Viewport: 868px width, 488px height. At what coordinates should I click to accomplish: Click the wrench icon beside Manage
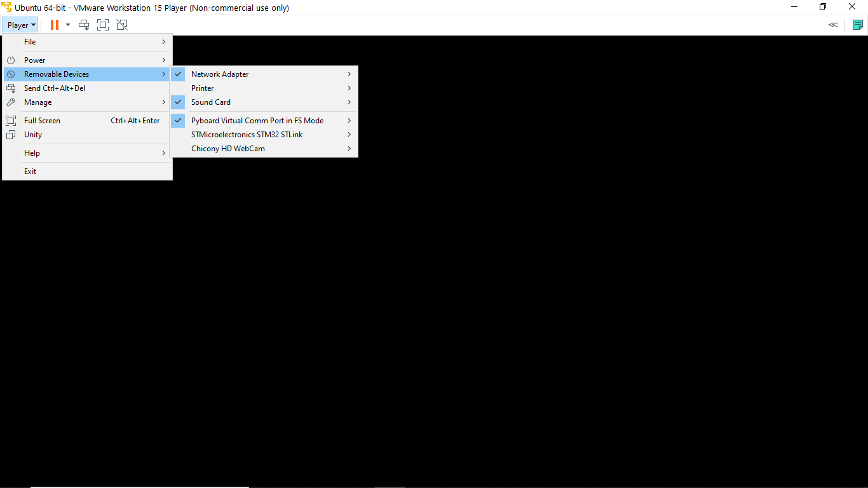pyautogui.click(x=11, y=102)
